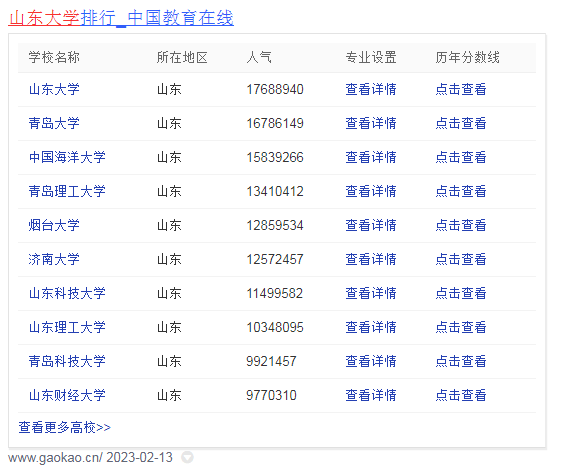Click 点击查看 score line for 山东大学
This screenshot has width=581, height=466.
pyautogui.click(x=461, y=89)
